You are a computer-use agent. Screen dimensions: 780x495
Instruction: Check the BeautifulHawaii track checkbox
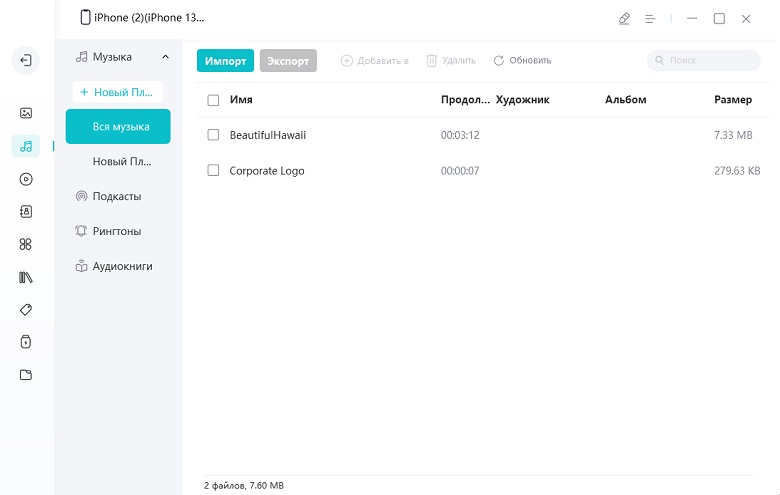pyautogui.click(x=213, y=135)
